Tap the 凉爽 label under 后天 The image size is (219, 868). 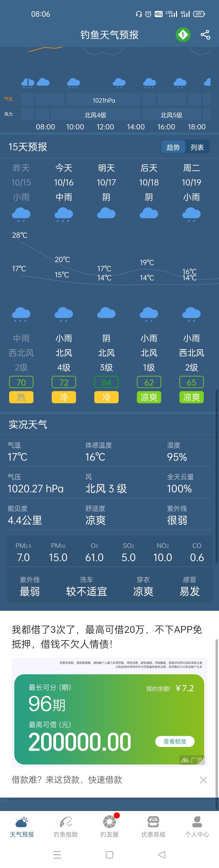[x=149, y=397]
